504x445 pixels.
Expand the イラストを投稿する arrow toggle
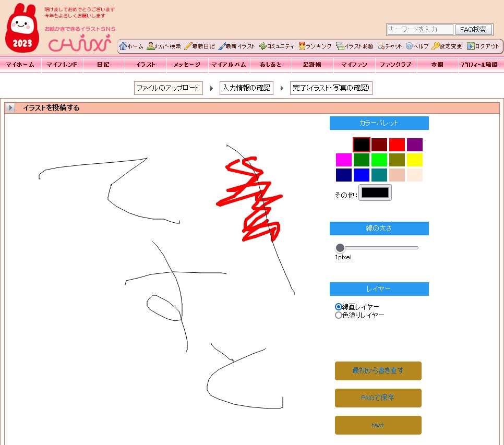point(10,108)
